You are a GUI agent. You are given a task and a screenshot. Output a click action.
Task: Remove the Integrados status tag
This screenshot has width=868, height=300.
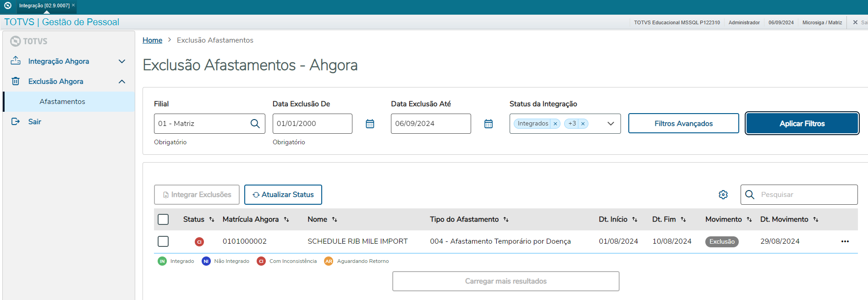click(555, 124)
